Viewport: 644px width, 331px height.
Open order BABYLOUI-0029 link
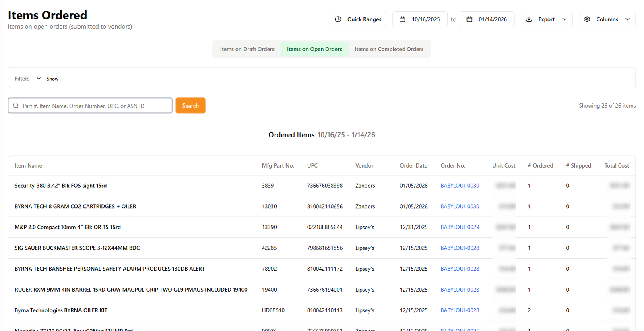460,227
